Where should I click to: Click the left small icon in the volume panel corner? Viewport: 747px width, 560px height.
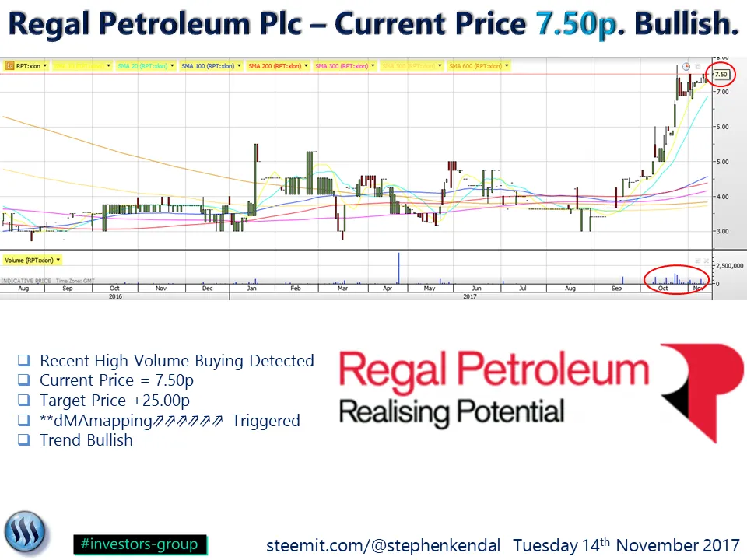(698, 261)
